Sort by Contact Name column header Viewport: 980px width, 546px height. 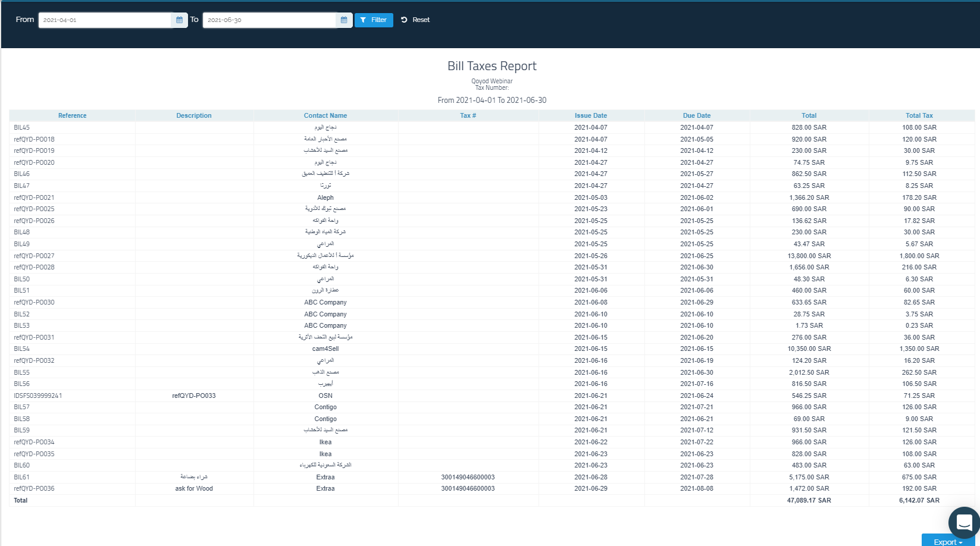[325, 116]
